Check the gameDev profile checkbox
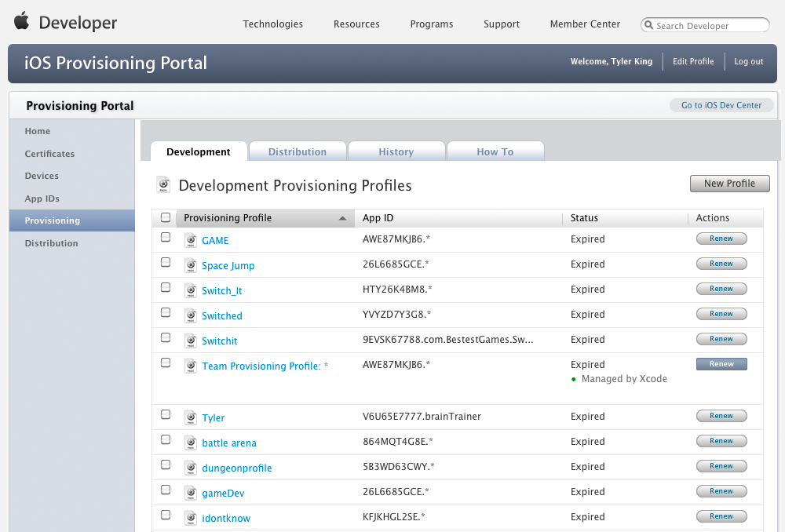Image resolution: width=785 pixels, height=532 pixels. click(166, 490)
